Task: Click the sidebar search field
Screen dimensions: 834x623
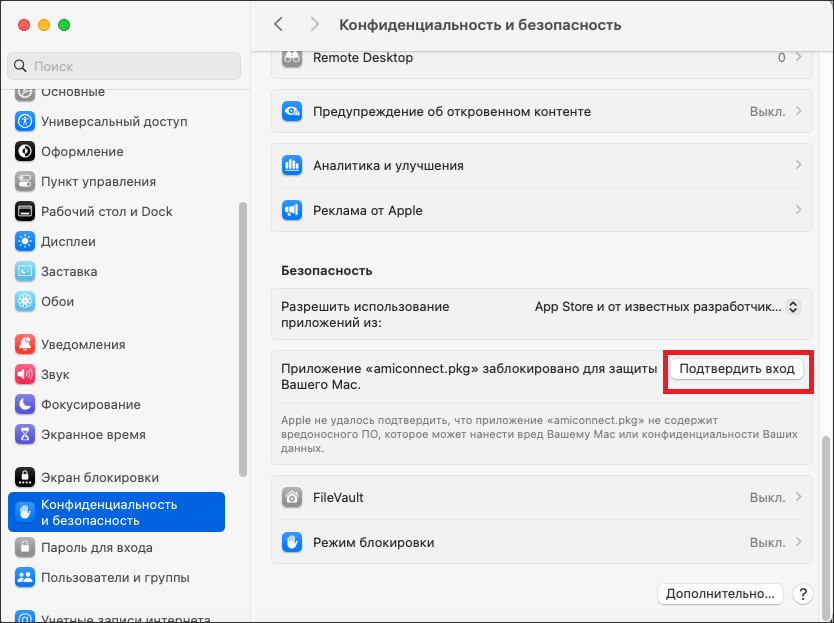Action: point(124,66)
